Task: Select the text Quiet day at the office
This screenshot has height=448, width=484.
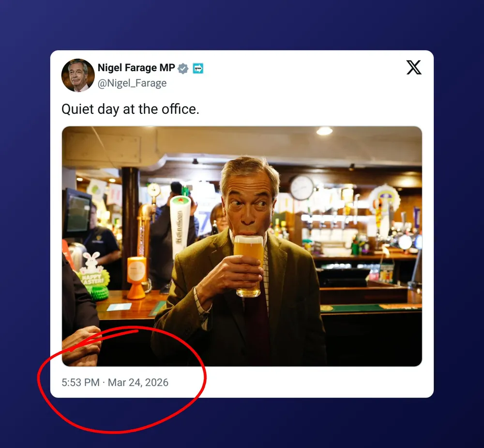Action: [130, 109]
